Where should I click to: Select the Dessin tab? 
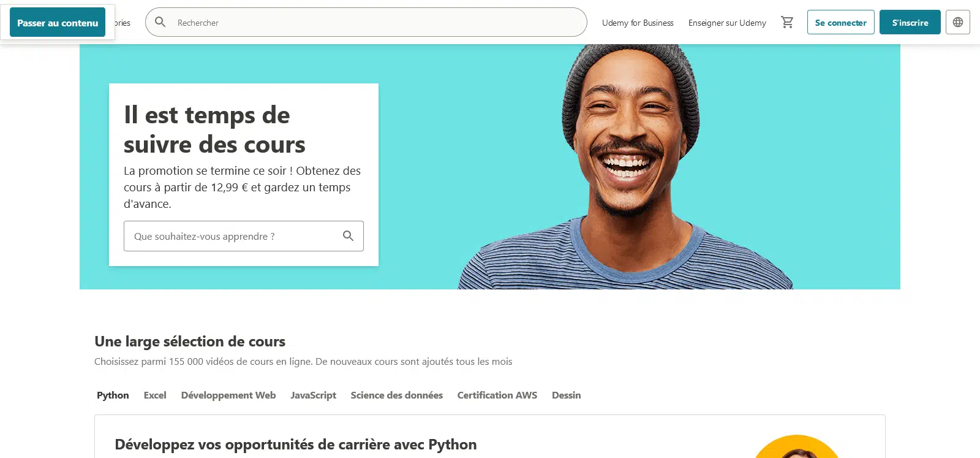(566, 395)
